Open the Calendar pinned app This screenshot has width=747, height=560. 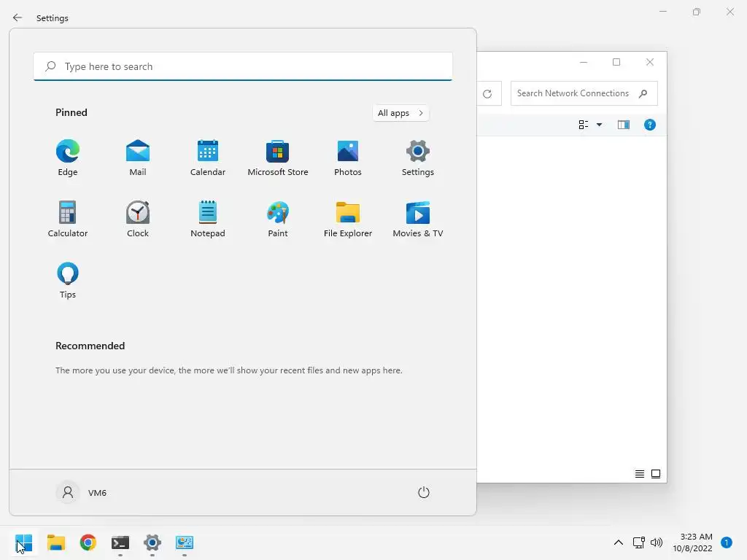tap(208, 158)
